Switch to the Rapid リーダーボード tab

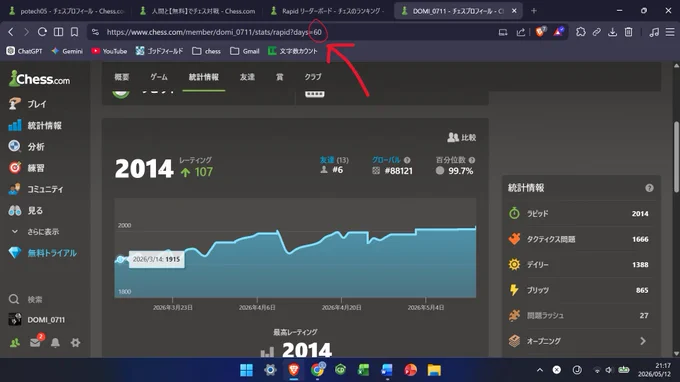327,11
